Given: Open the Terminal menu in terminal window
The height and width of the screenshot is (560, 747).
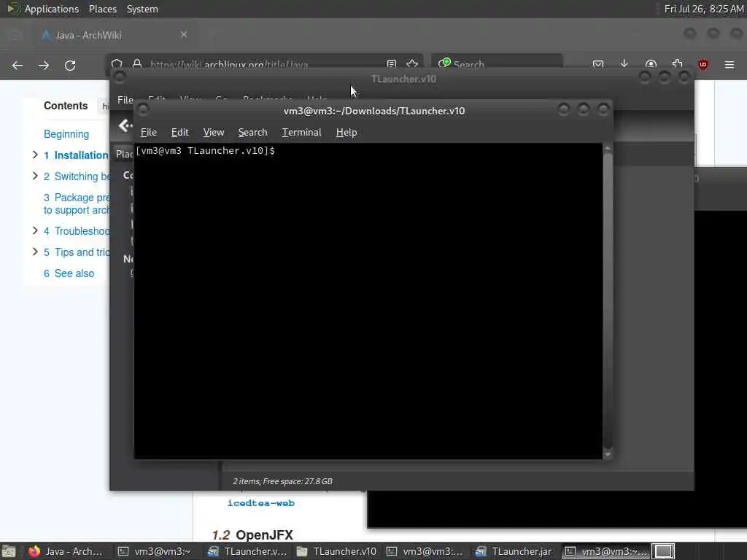Looking at the screenshot, I should click(301, 133).
